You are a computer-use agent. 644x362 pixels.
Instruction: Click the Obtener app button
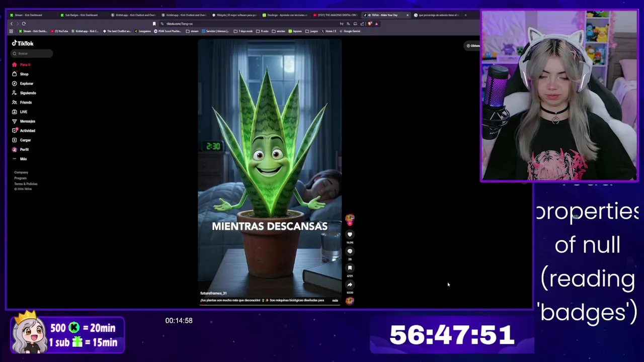pos(473,46)
